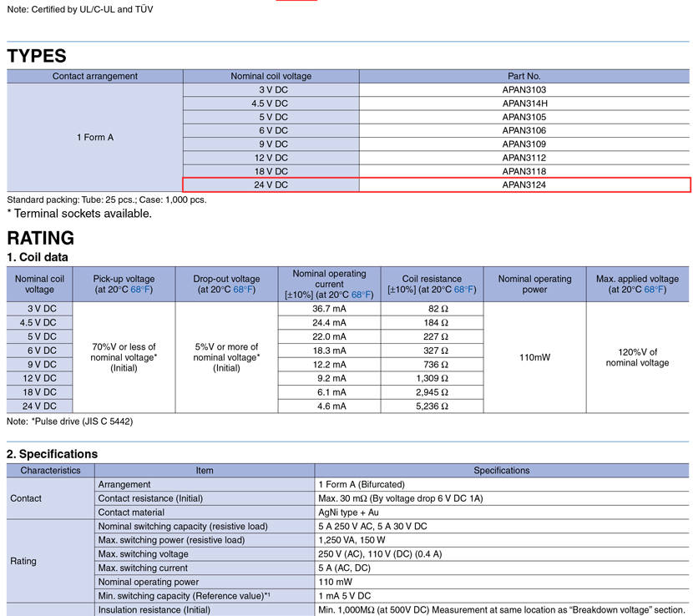Click '5 A 250 V AC, 5 A 30 V DC' value
This screenshot has height=616, width=693.
[372, 527]
